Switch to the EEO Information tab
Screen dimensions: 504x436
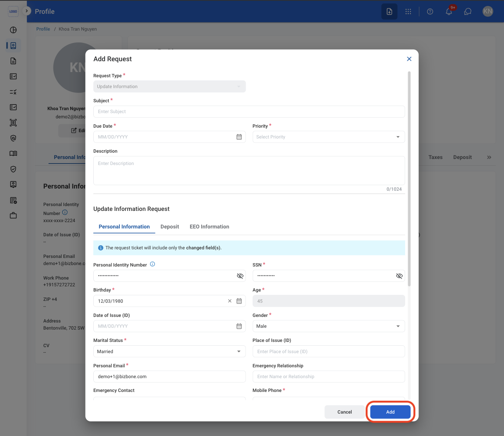point(209,227)
